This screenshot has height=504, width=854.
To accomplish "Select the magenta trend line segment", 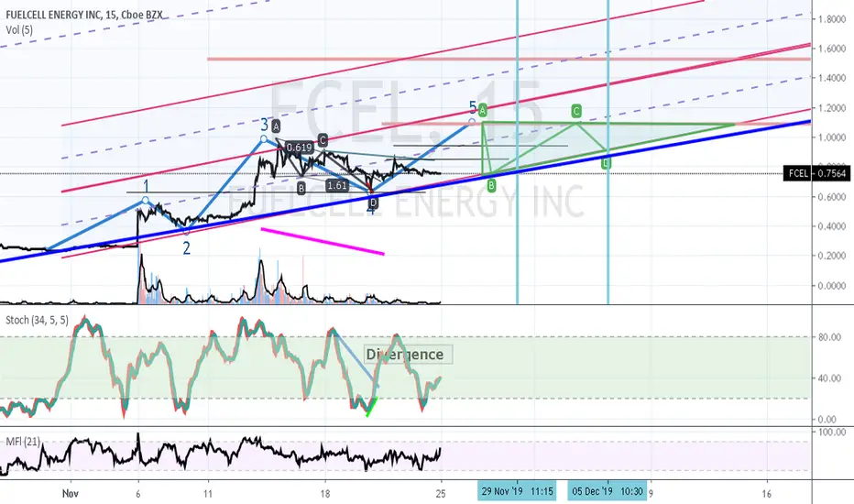I will coord(323,241).
